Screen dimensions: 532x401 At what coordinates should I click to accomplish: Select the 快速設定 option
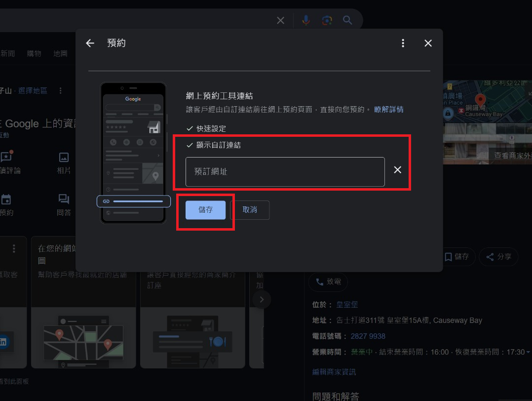[x=206, y=128]
